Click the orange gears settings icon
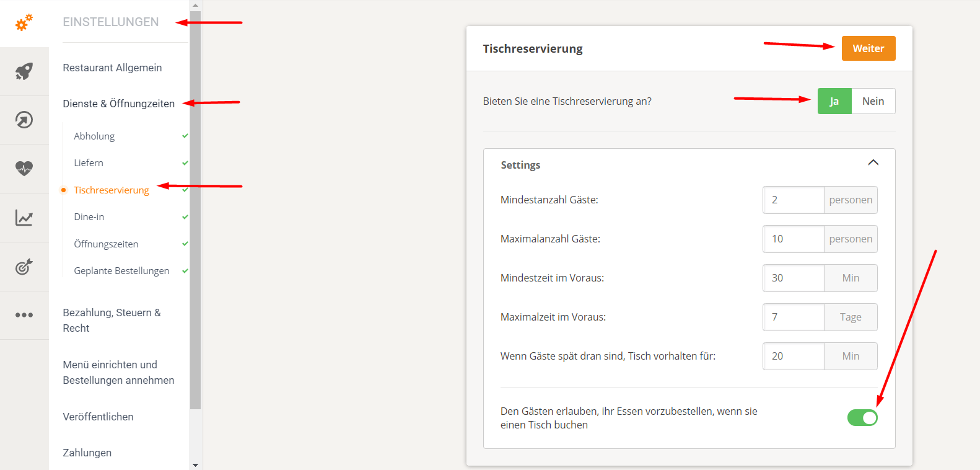 (x=24, y=23)
